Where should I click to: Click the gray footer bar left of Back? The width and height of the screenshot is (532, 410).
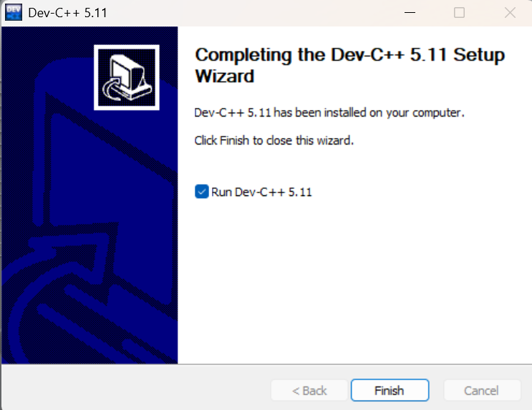(136, 387)
